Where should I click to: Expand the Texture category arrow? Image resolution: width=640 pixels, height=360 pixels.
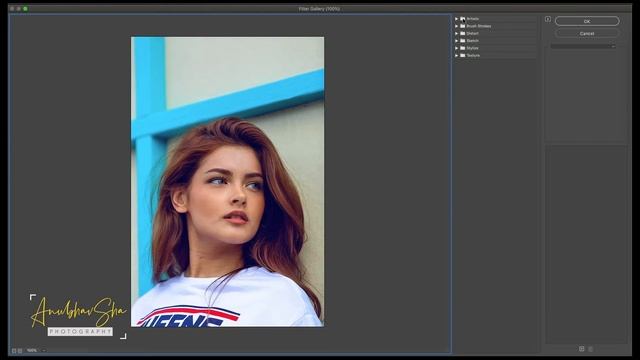pyautogui.click(x=456, y=56)
